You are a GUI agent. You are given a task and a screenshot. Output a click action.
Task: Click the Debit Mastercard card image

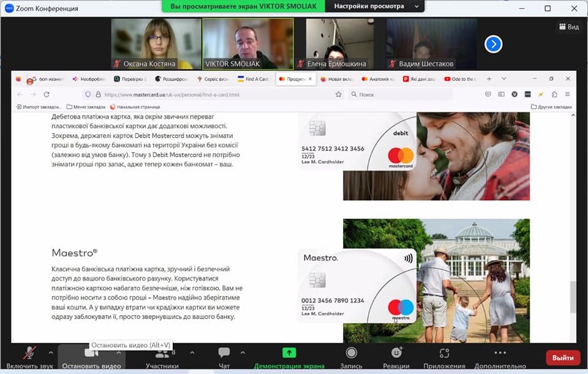coord(358,141)
